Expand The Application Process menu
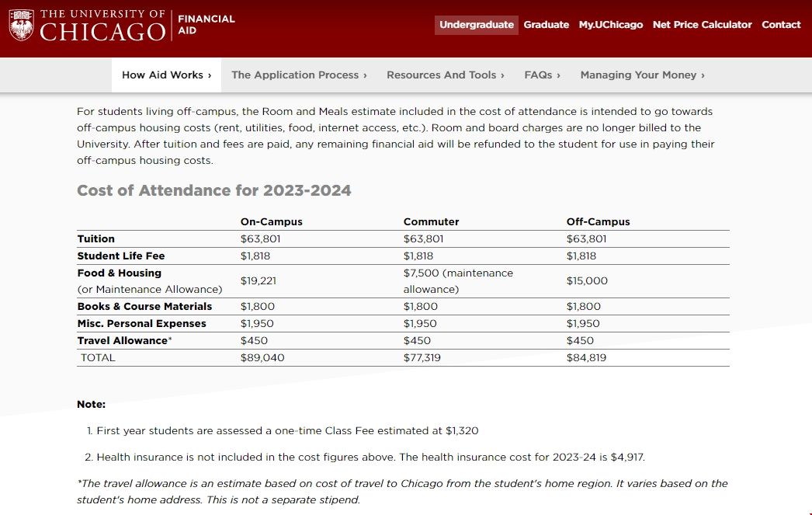Viewport: 812px width, 515px height. [299, 75]
